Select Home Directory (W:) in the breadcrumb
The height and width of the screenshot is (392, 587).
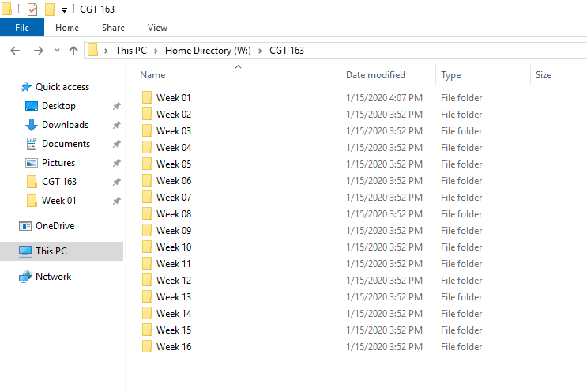[x=208, y=50]
